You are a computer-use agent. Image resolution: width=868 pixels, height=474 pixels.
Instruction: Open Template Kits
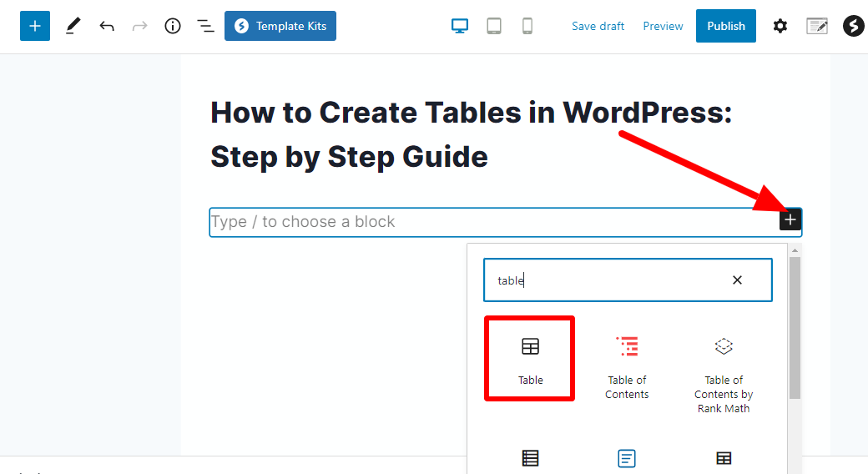(x=280, y=26)
